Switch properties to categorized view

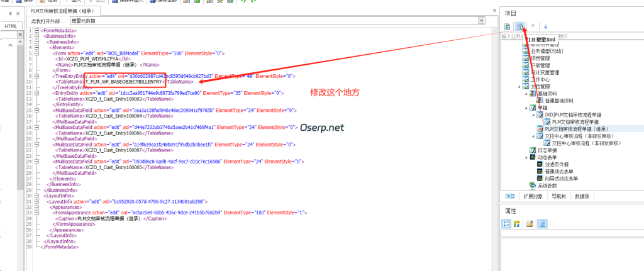pyautogui.click(x=506, y=223)
